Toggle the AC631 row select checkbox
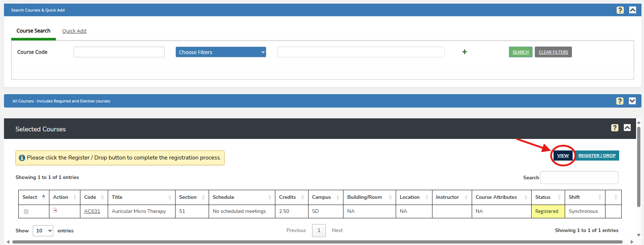 [x=26, y=211]
